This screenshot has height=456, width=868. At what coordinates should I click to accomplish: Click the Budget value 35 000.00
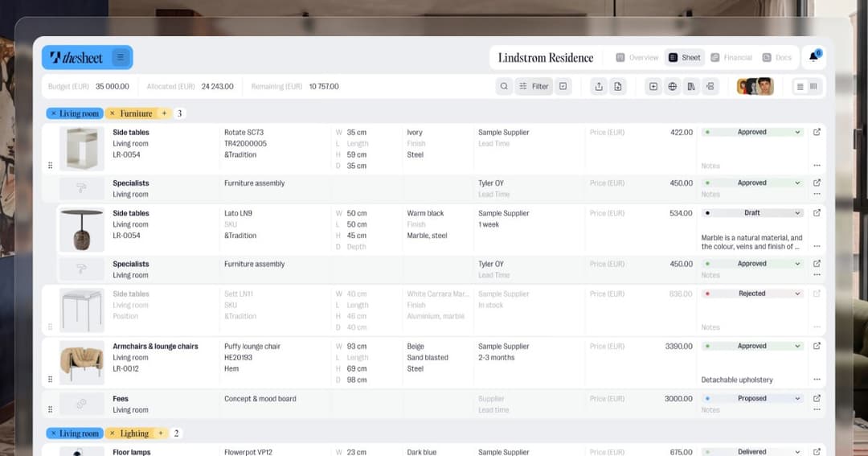click(113, 86)
